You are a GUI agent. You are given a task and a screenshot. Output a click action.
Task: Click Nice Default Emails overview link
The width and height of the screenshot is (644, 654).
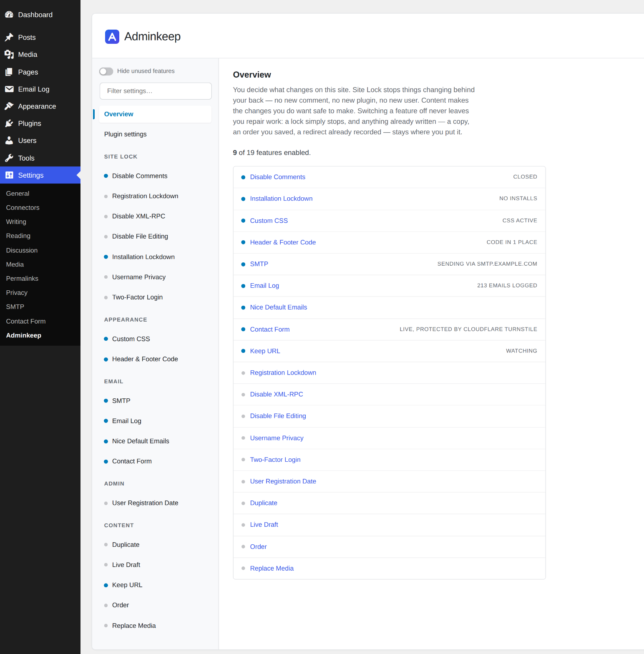pos(279,307)
